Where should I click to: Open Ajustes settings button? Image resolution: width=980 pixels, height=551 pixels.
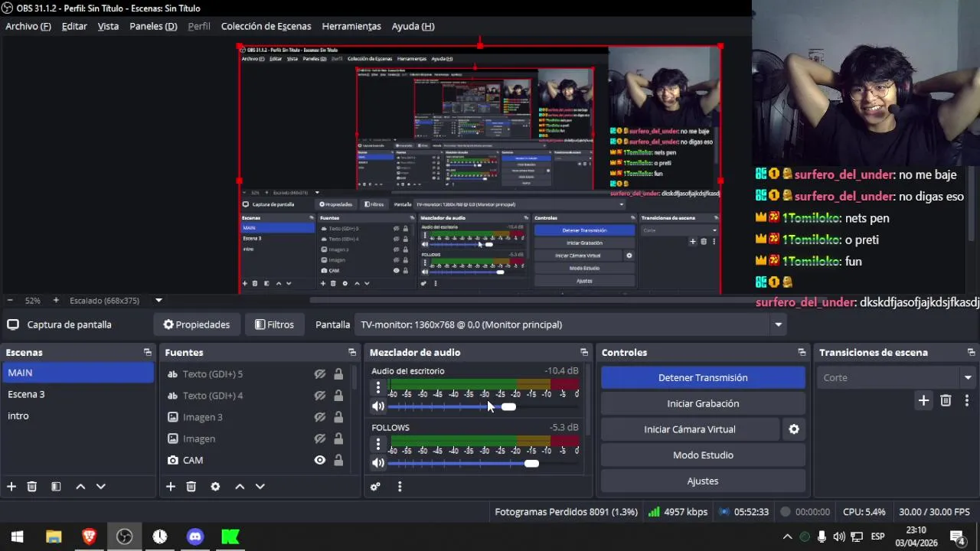click(x=703, y=481)
